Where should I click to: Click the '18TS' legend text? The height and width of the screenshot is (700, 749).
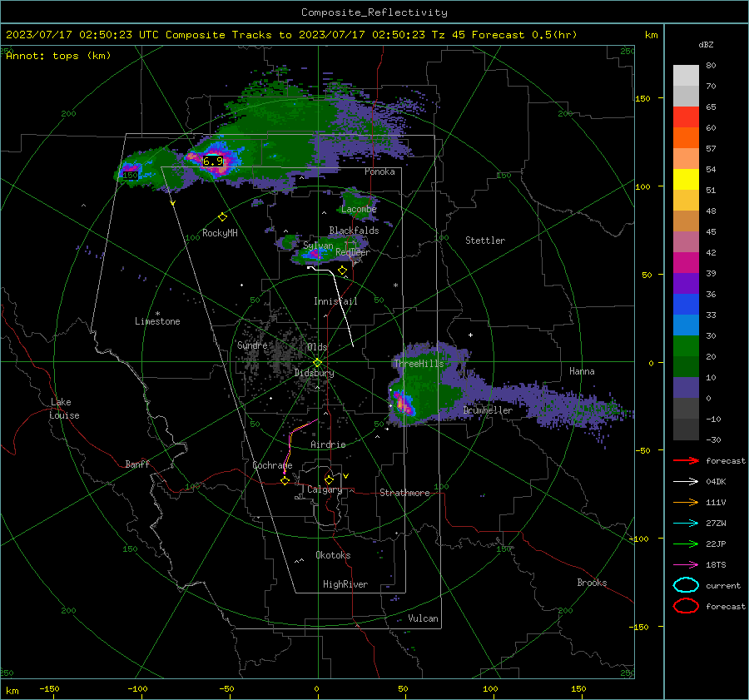coord(716,565)
